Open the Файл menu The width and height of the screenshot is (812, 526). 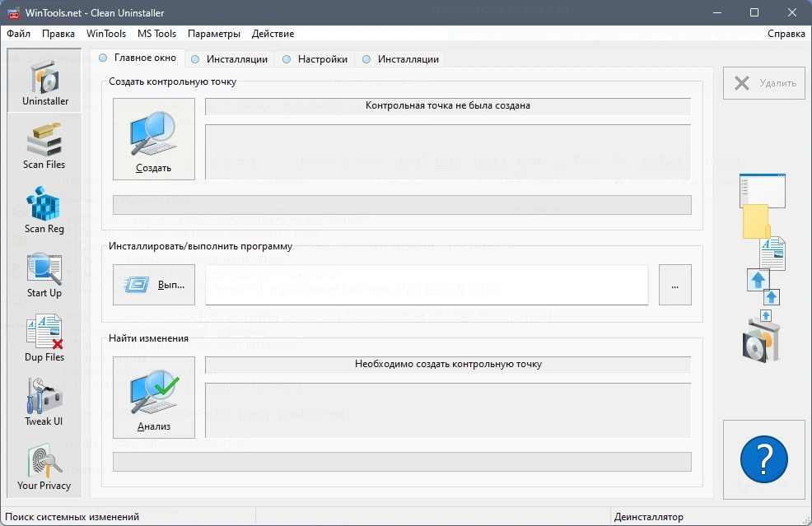pyautogui.click(x=19, y=34)
